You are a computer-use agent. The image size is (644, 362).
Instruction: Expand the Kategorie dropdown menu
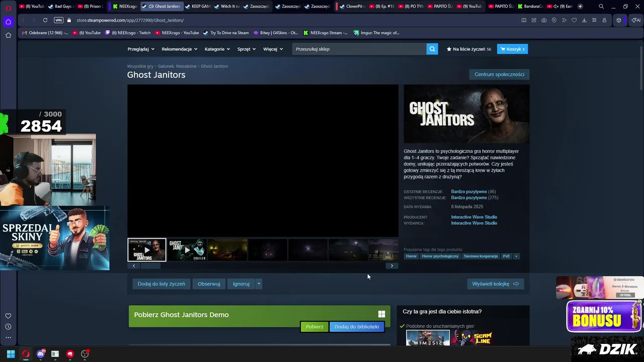click(217, 49)
